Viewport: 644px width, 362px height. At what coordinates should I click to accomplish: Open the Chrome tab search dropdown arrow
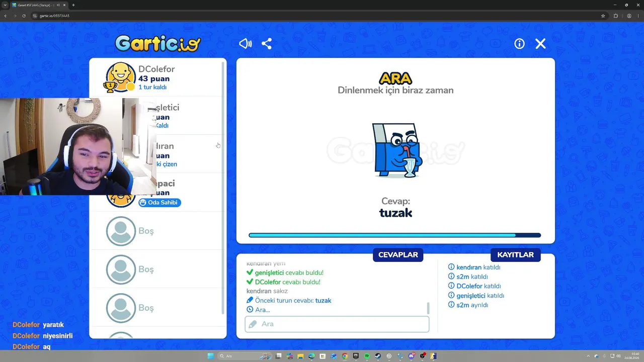(5, 5)
